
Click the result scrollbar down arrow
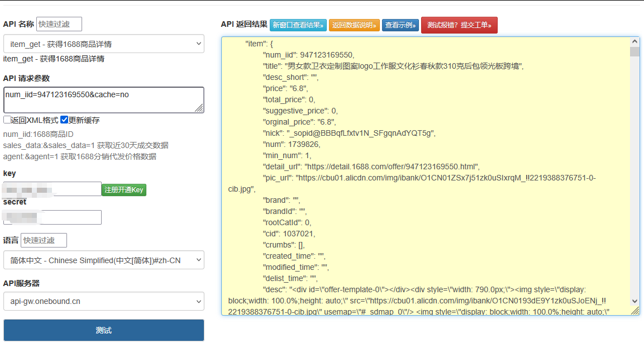(635, 301)
